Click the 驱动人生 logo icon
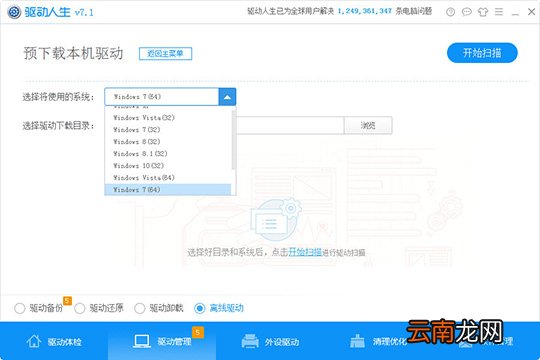Image resolution: width=540 pixels, height=360 pixels. (14, 12)
